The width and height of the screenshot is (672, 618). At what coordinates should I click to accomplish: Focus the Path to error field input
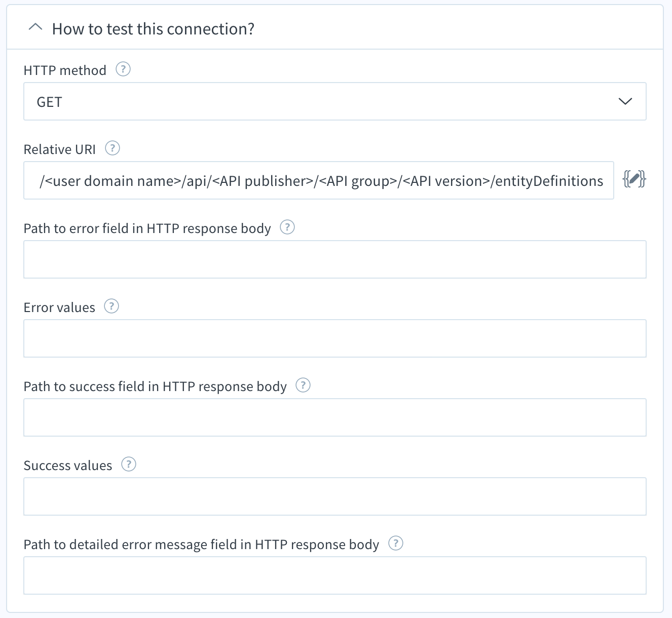(335, 259)
